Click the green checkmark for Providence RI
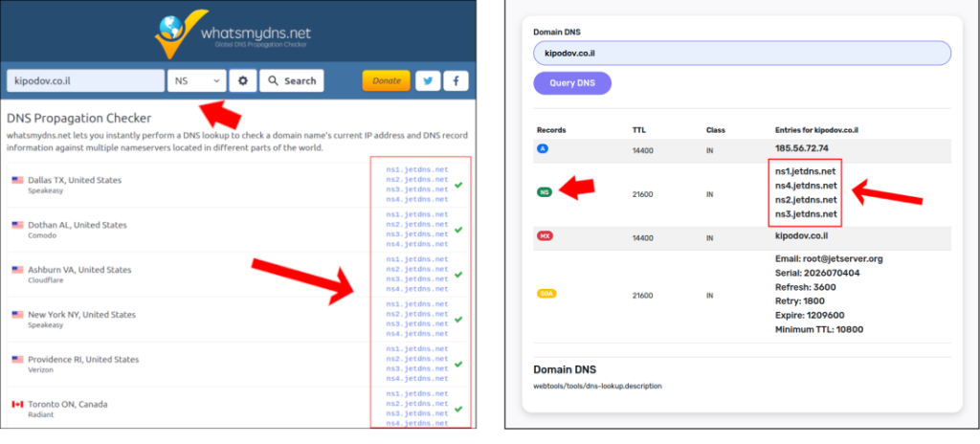Screen dimensions: 980x444 tap(458, 364)
